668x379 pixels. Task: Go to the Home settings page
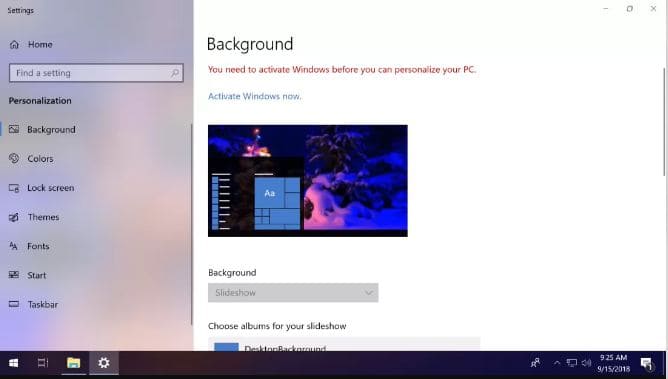point(40,44)
